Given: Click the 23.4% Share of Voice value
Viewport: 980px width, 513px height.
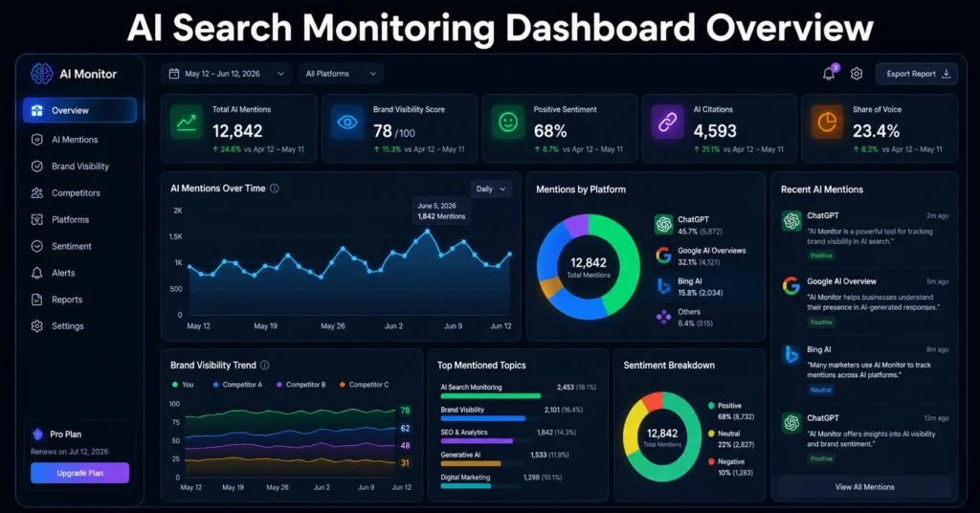Looking at the screenshot, I should tap(877, 131).
